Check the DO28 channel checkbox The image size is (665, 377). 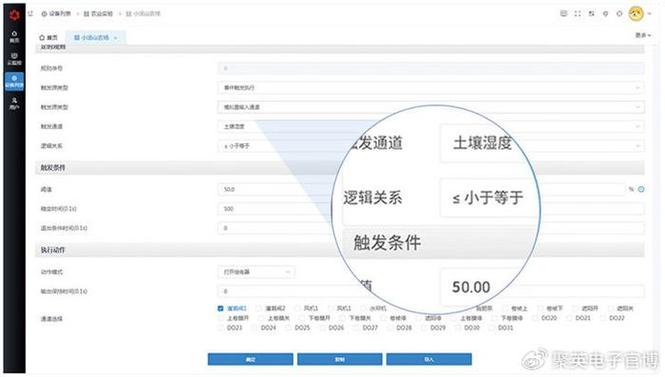tap(390, 327)
